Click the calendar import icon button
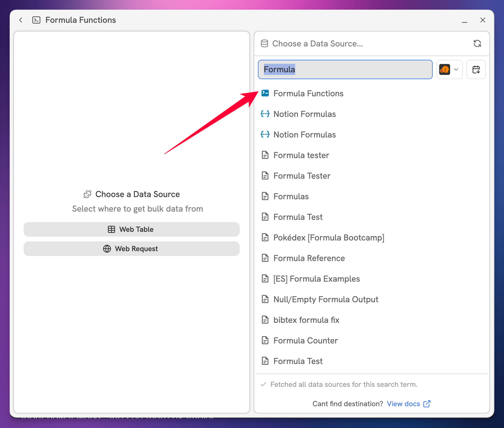The height and width of the screenshot is (428, 504). (476, 70)
